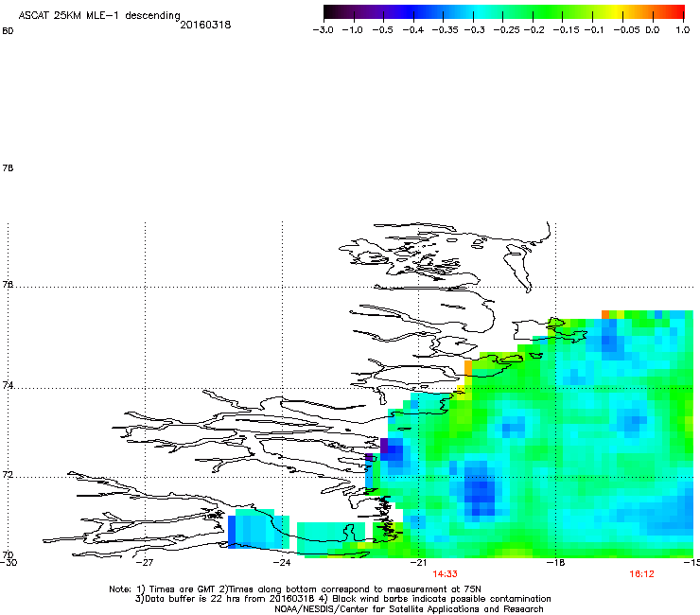Click the red 14:33 pass time
Image resolution: width=700 pixels, height=615 pixels.
pos(446,574)
